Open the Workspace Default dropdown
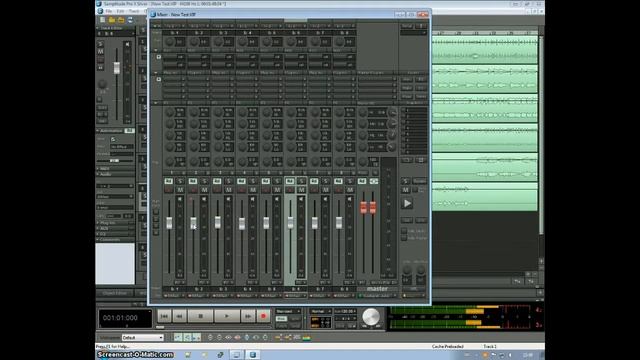The height and width of the screenshot is (360, 640). tap(142, 338)
